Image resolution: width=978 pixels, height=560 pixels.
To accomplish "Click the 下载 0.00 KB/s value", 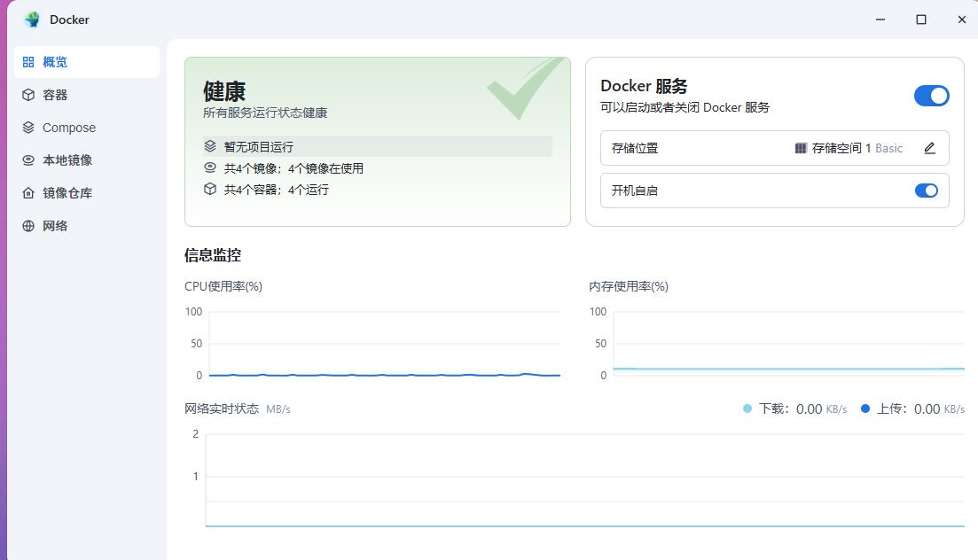I will click(x=821, y=409).
